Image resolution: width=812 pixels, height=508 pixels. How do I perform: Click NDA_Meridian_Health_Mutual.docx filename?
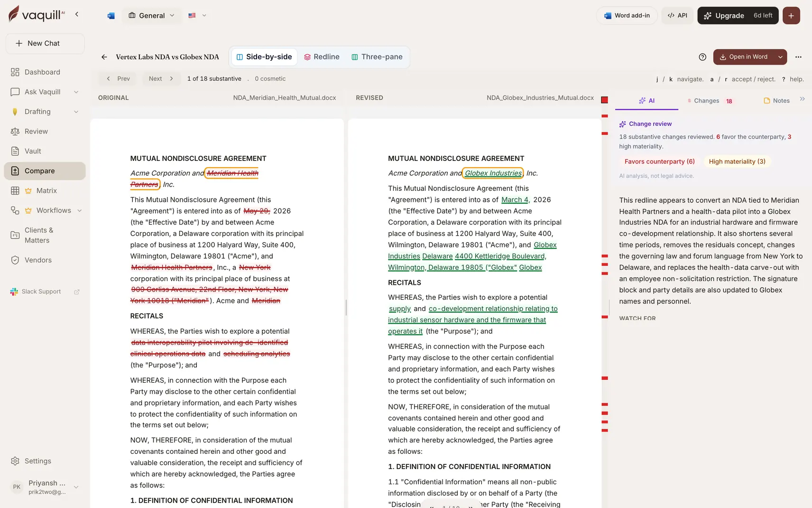(x=285, y=98)
